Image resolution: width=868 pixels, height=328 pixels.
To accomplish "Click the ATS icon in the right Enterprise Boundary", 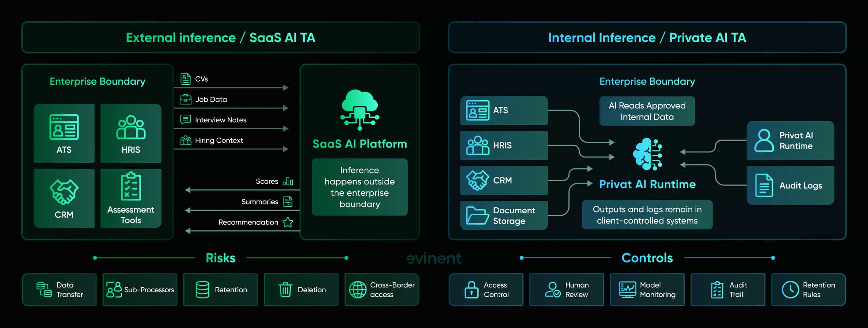I will 477,110.
